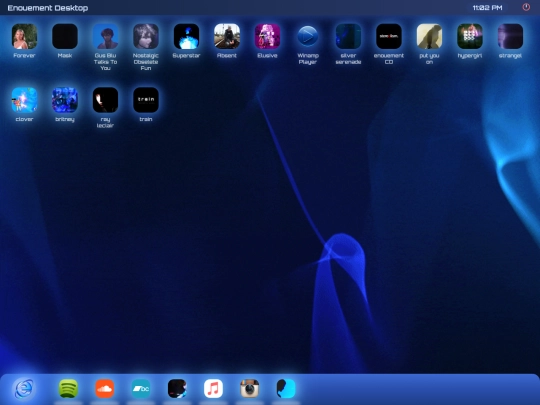Open the Elusive desktop icon

(x=267, y=36)
